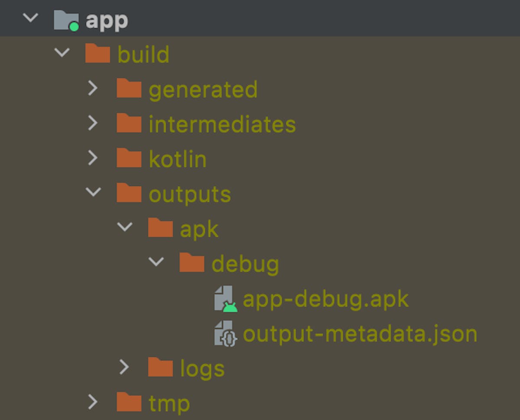
Task: Collapse the app module node
Action: (x=30, y=18)
